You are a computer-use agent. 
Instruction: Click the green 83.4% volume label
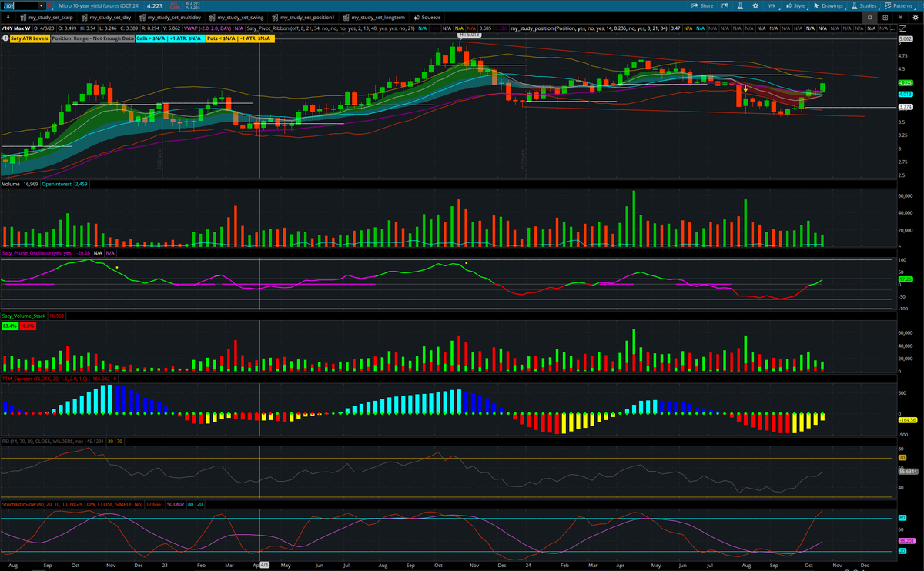(x=9, y=326)
